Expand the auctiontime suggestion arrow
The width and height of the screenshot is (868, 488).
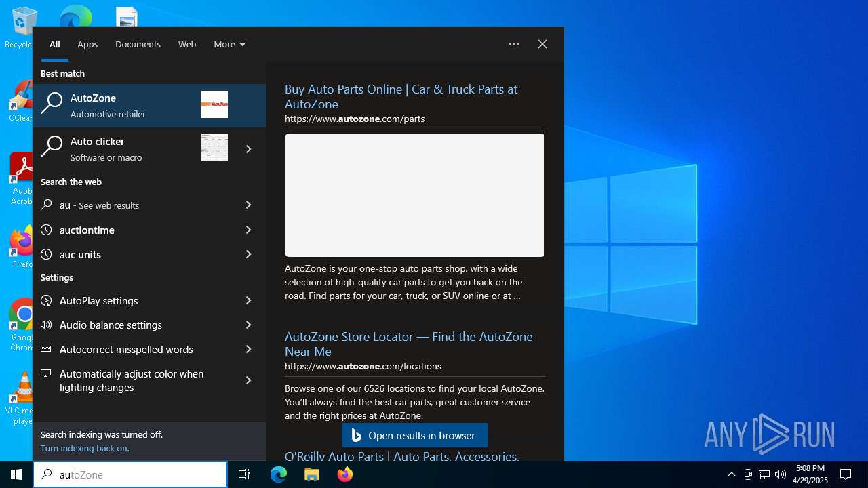point(248,230)
